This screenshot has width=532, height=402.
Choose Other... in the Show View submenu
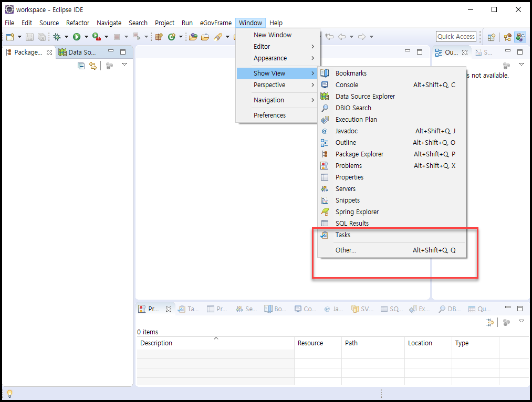click(x=392, y=250)
